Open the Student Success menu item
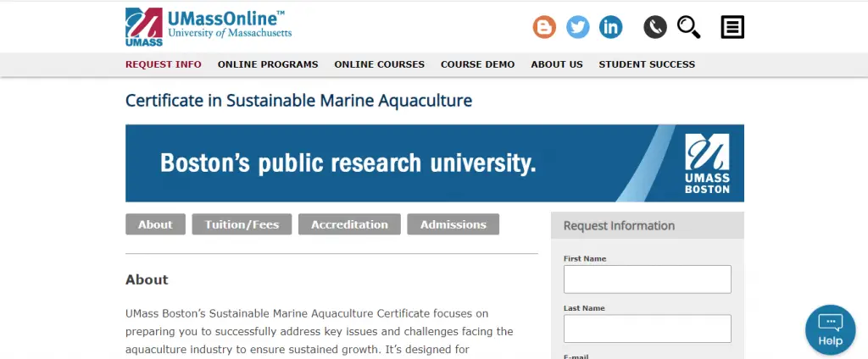The height and width of the screenshot is (359, 868). tap(647, 64)
